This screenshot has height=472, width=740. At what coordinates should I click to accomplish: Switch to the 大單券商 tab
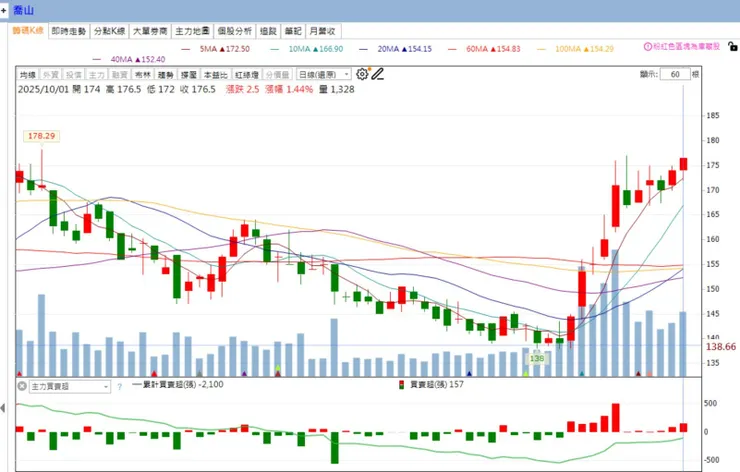coord(150,31)
